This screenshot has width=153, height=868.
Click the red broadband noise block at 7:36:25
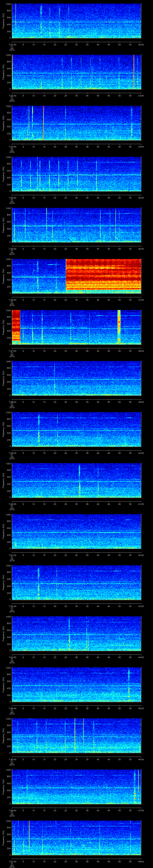(x=104, y=275)
